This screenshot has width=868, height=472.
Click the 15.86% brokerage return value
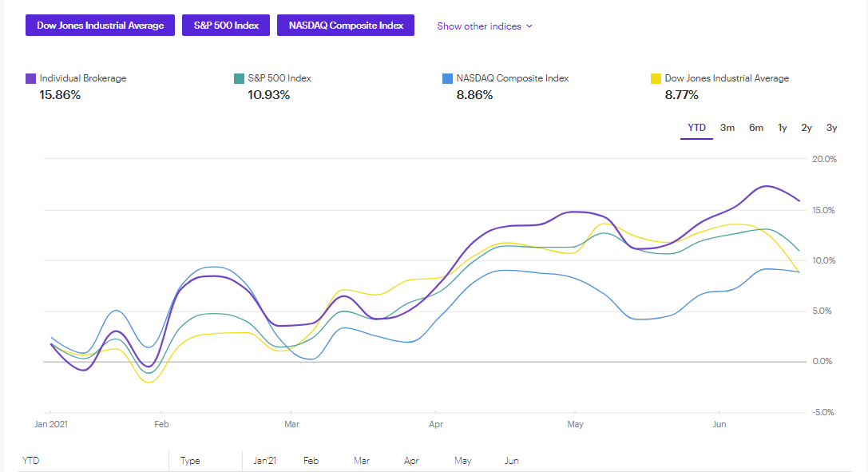coord(60,95)
